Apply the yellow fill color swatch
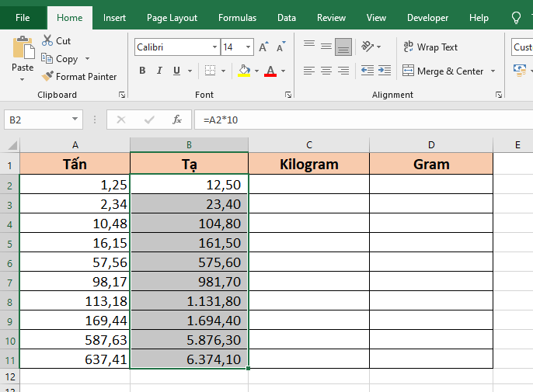533x392 pixels. [244, 71]
